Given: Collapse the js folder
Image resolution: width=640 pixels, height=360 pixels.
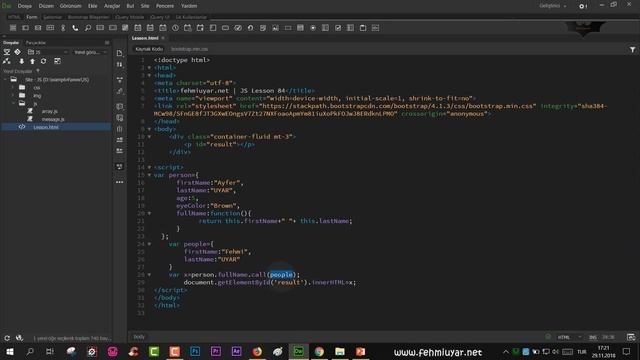Looking at the screenshot, I should tap(13, 103).
